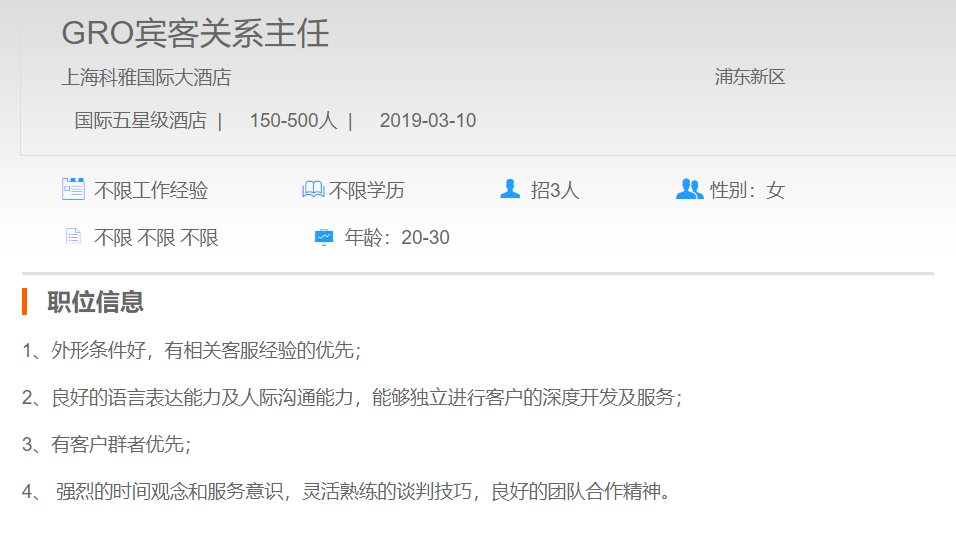Click the orange bar next to 职位信息
This screenshot has height=557, width=956.
tap(25, 301)
